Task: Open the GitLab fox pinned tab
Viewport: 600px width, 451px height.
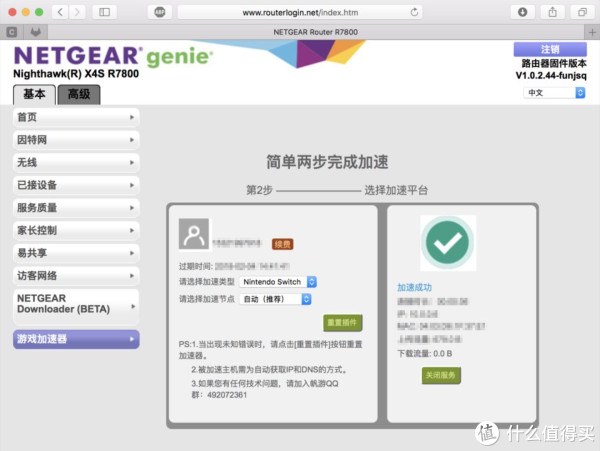Action: tap(36, 32)
